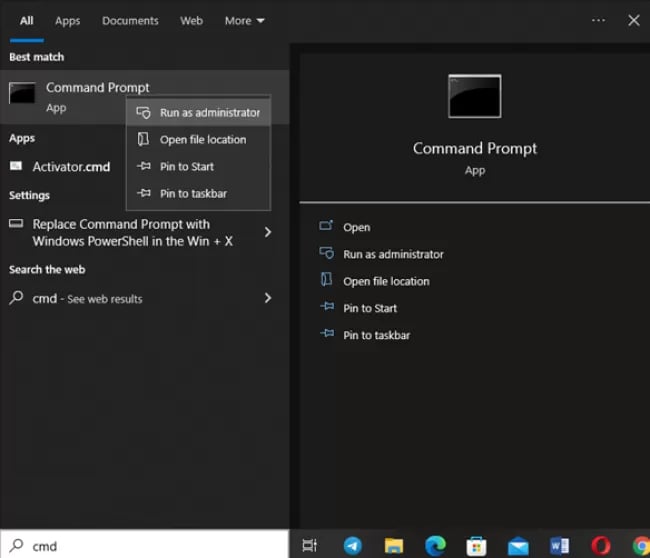Click shield icon beside context Run as administrator
Image resolution: width=650 pixels, height=558 pixels.
coord(143,112)
